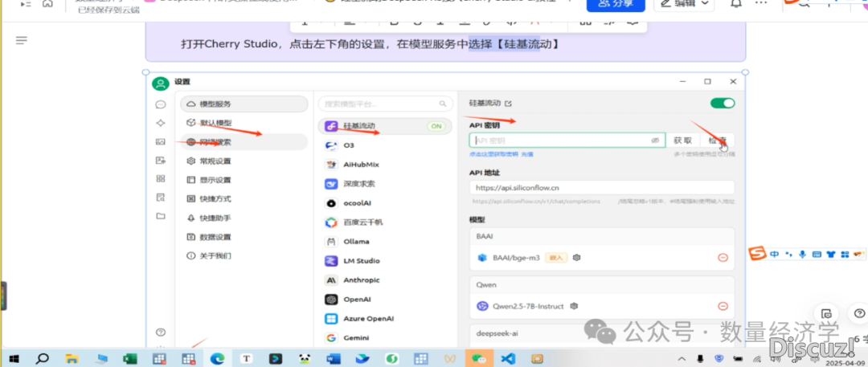Viewport: 868px width, 367px height.
Task: Click the 分享 share button
Action: (616, 3)
